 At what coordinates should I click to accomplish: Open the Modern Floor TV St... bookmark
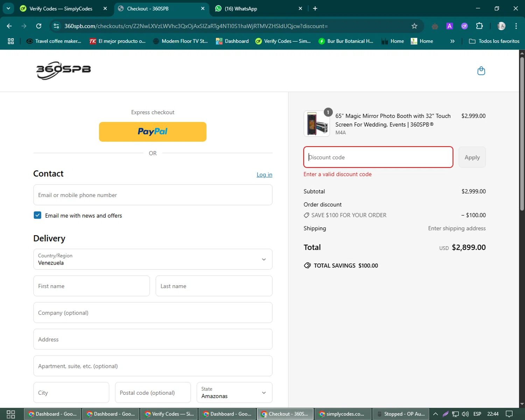[x=181, y=41]
